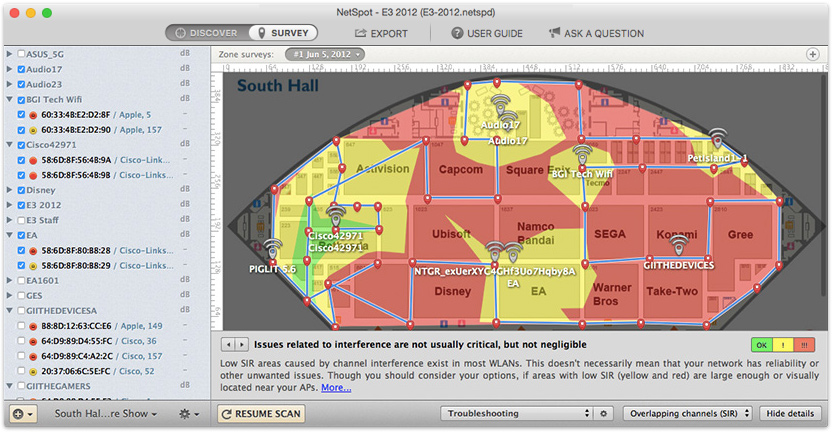Go to previous issue with left arrow
Viewport: 832px width, 432px height.
pos(229,345)
